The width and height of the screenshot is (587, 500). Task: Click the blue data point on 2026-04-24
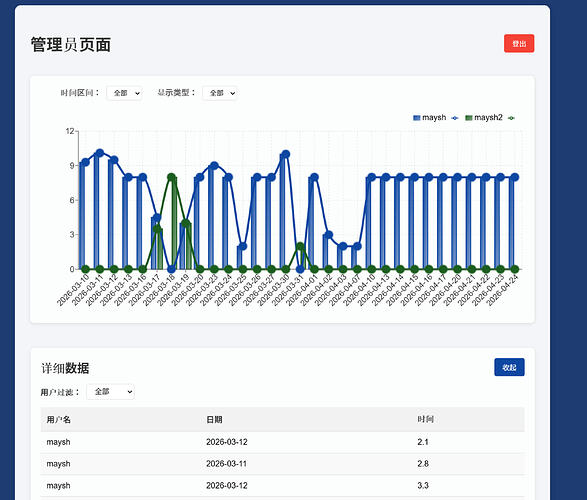coord(515,177)
